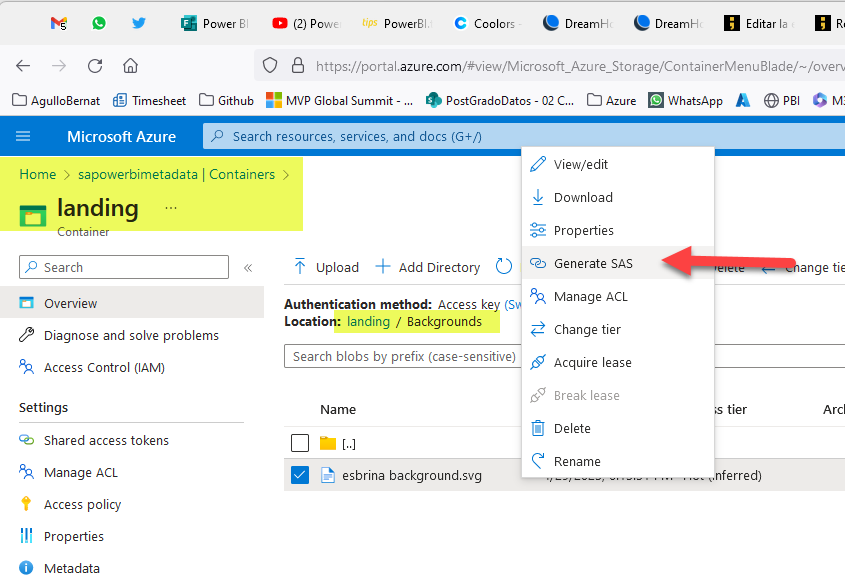Open Diagnose and solve problems
845x580 pixels.
[x=131, y=335]
